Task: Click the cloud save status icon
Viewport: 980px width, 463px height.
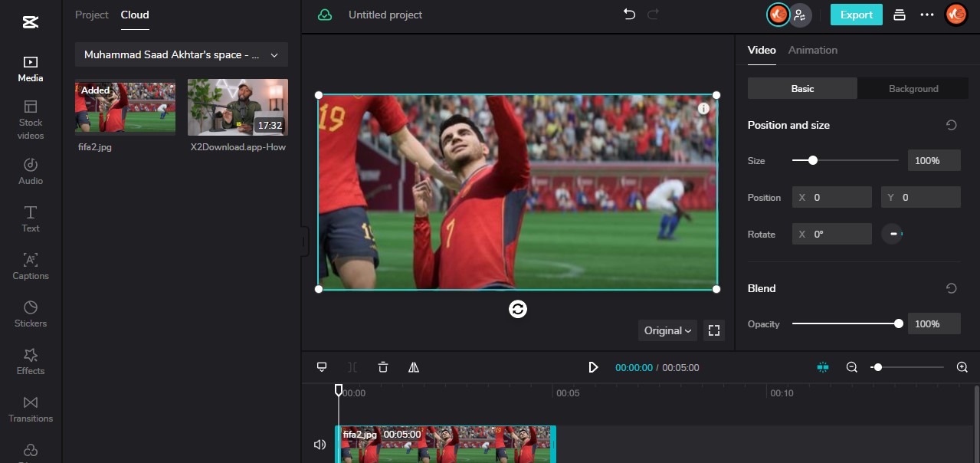Action: 325,15
